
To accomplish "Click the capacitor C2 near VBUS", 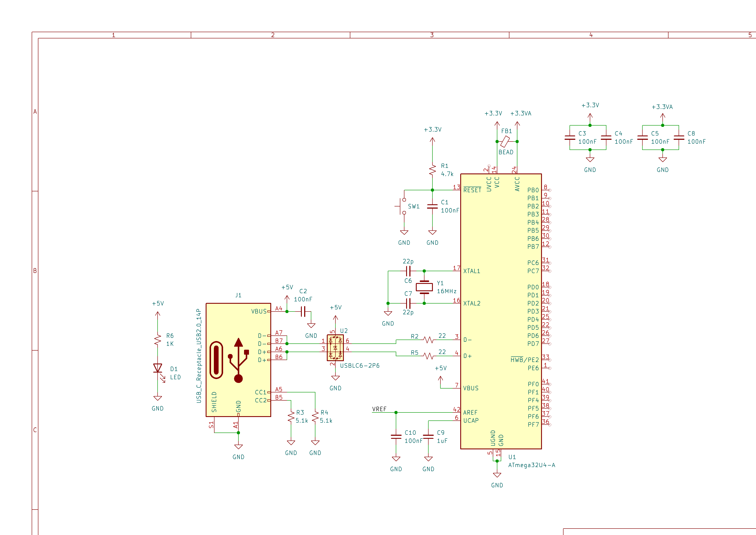I will 303,311.
